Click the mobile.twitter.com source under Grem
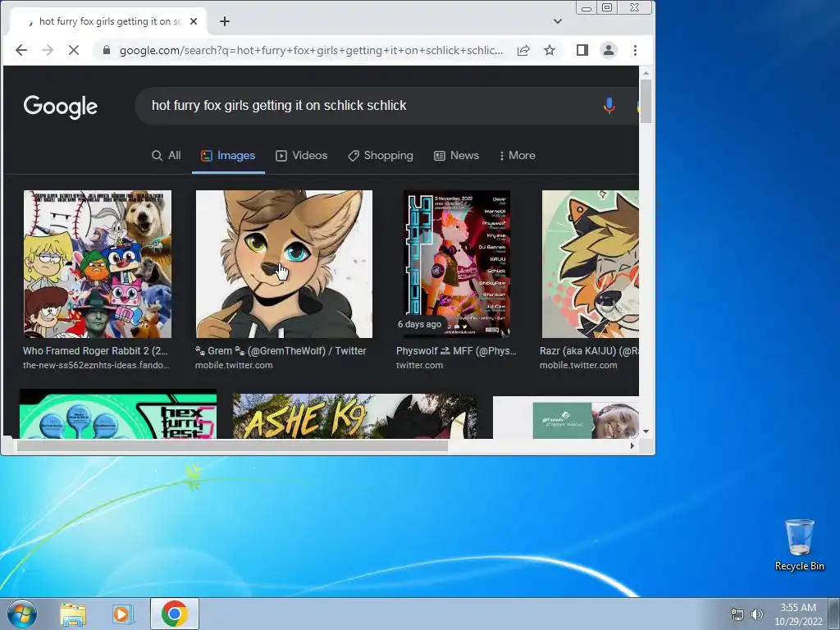840x630 pixels. 234,365
